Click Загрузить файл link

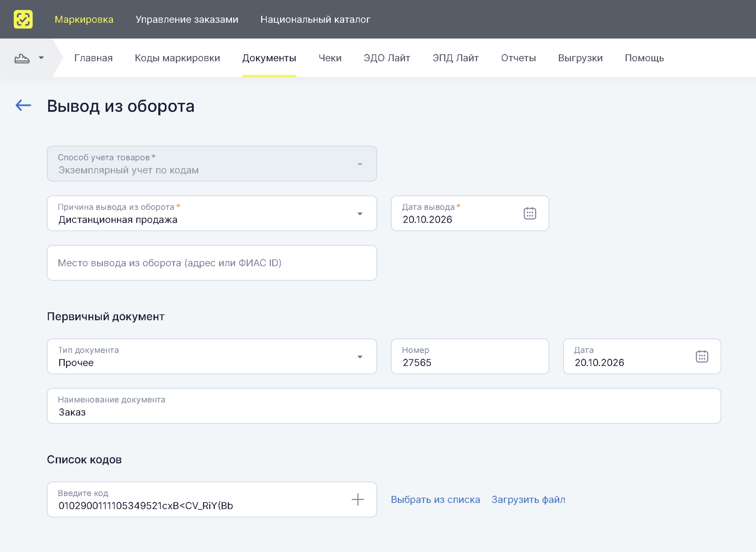528,499
